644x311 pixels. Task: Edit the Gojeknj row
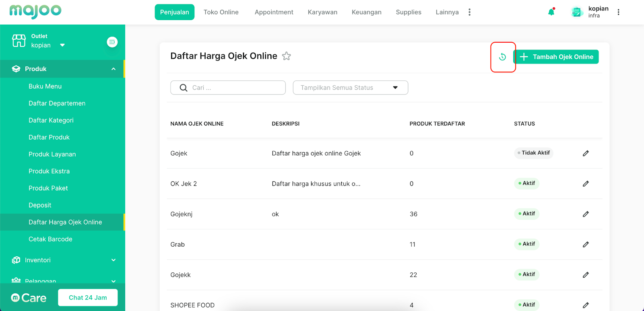coord(586,214)
